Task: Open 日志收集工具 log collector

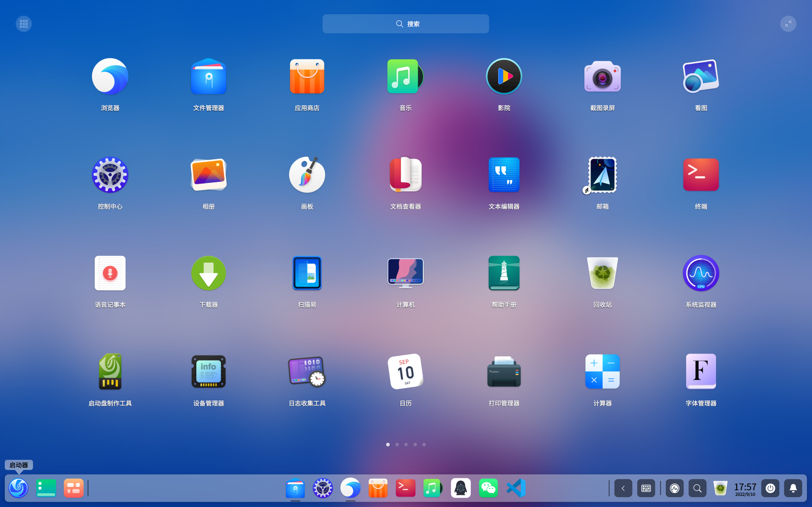Action: 307,371
